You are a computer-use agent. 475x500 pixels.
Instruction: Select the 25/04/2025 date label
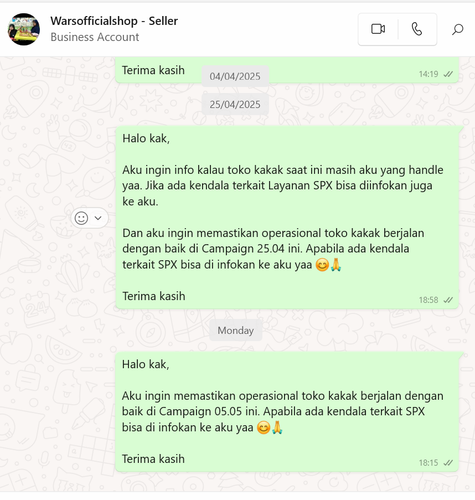[x=235, y=104]
